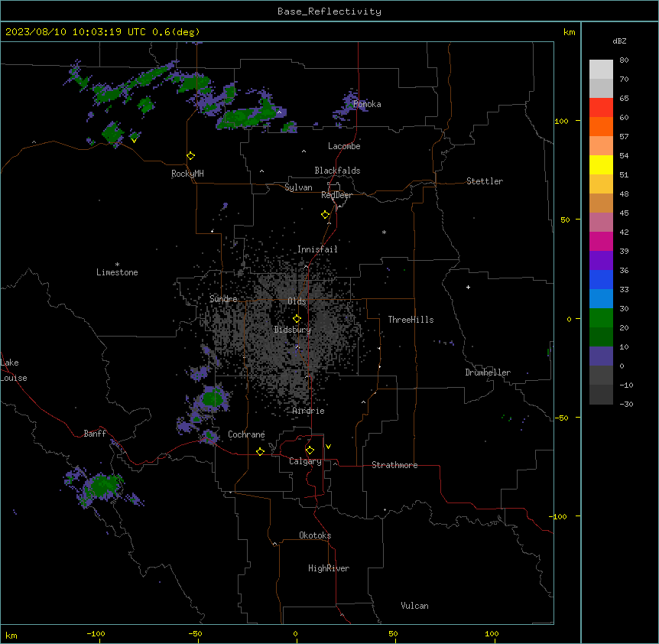This screenshot has width=659, height=644.
Task: Select the bright yellow swatch in dBZ legend
Action: [601, 164]
